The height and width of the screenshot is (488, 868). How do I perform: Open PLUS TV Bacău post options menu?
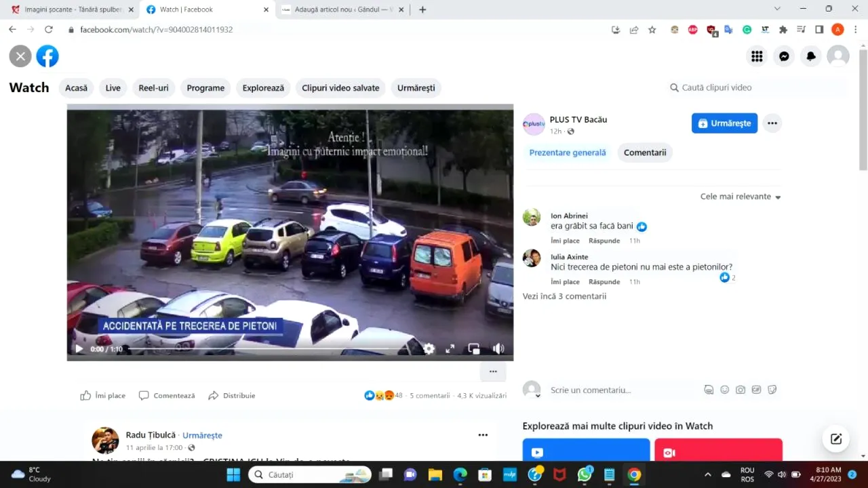tap(772, 123)
